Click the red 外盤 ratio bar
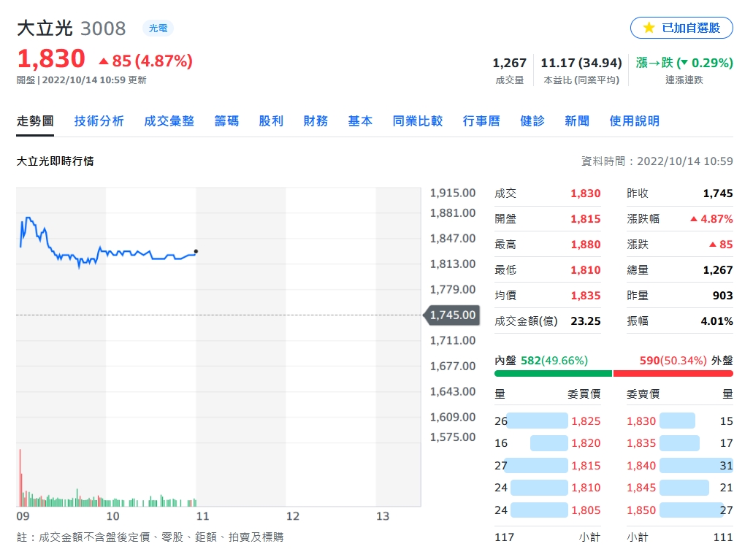 pyautogui.click(x=673, y=374)
